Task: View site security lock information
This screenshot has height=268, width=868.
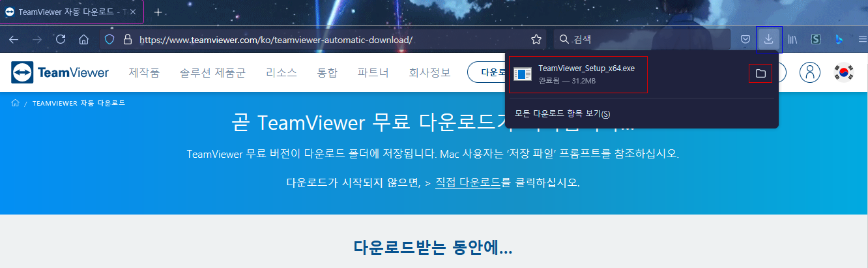Action: tap(128, 39)
